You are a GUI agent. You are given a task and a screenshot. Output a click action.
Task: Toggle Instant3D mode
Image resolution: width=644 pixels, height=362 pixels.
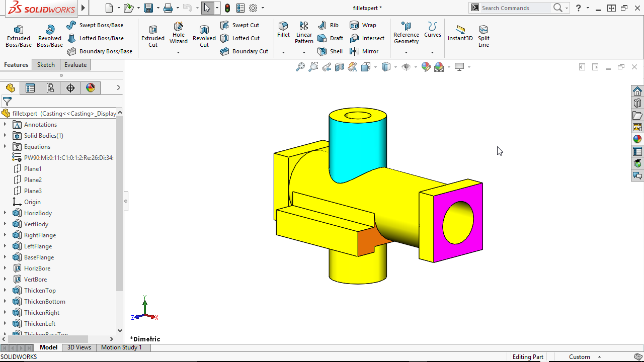[459, 33]
